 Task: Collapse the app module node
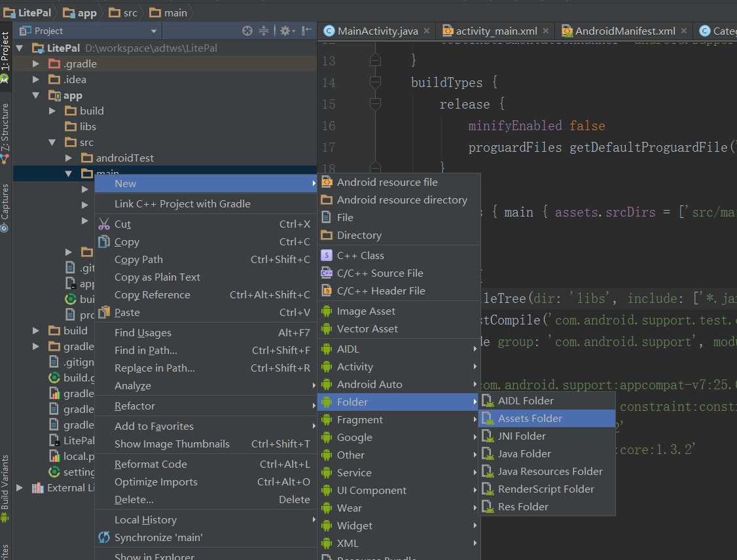(36, 96)
